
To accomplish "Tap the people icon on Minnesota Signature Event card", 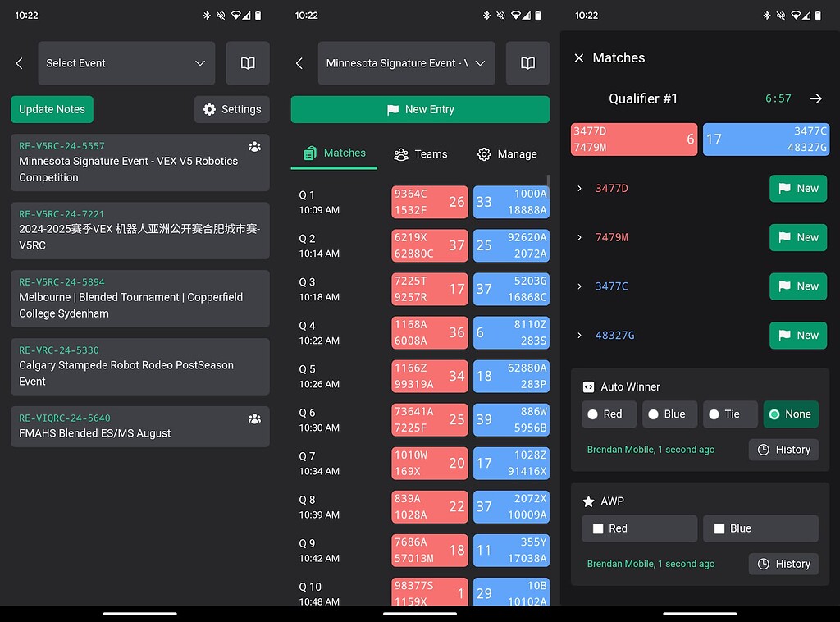I will (x=254, y=146).
